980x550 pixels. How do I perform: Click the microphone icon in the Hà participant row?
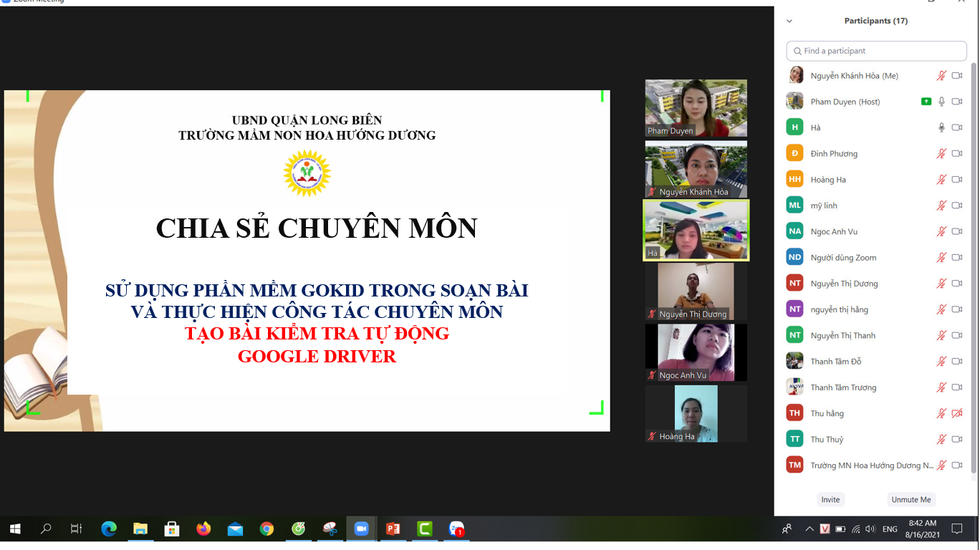[941, 127]
